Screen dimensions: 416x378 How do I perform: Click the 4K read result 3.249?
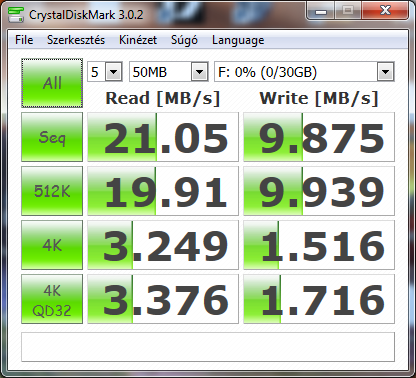click(x=163, y=245)
